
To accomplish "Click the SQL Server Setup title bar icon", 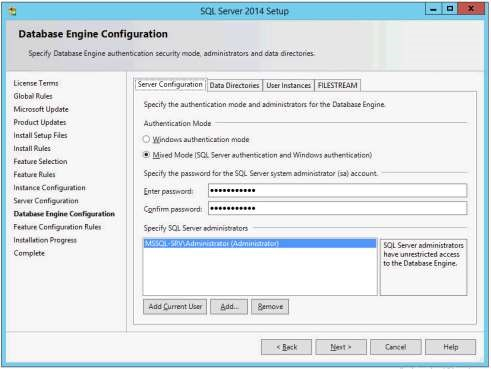I will click(12, 12).
